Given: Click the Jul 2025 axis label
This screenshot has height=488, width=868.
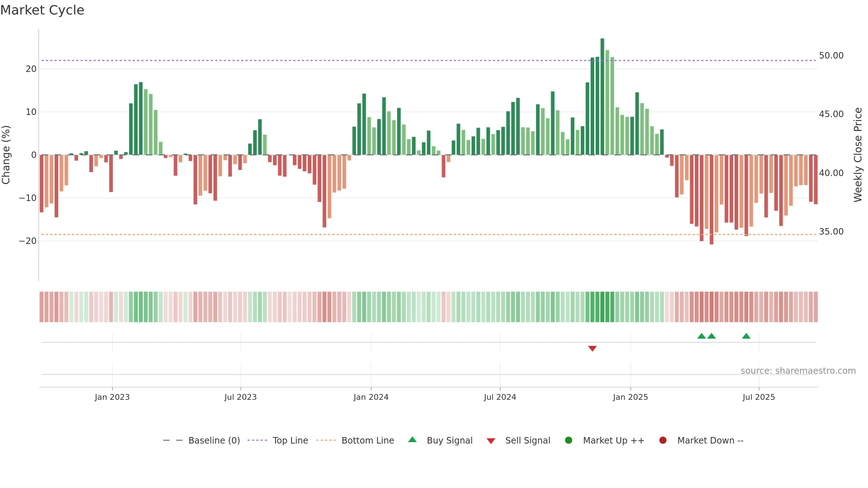Looking at the screenshot, I should tap(759, 397).
